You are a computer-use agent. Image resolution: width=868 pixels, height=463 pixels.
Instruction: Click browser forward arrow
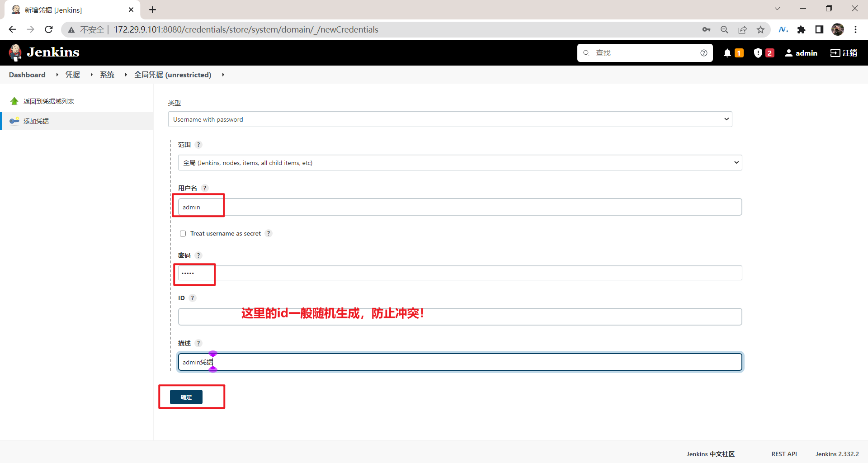point(30,29)
